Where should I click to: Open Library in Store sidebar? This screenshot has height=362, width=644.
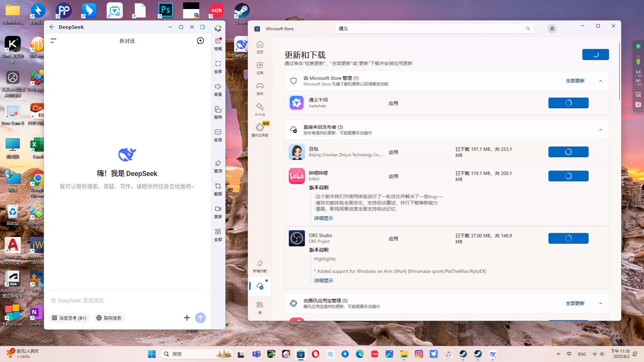tap(260, 307)
